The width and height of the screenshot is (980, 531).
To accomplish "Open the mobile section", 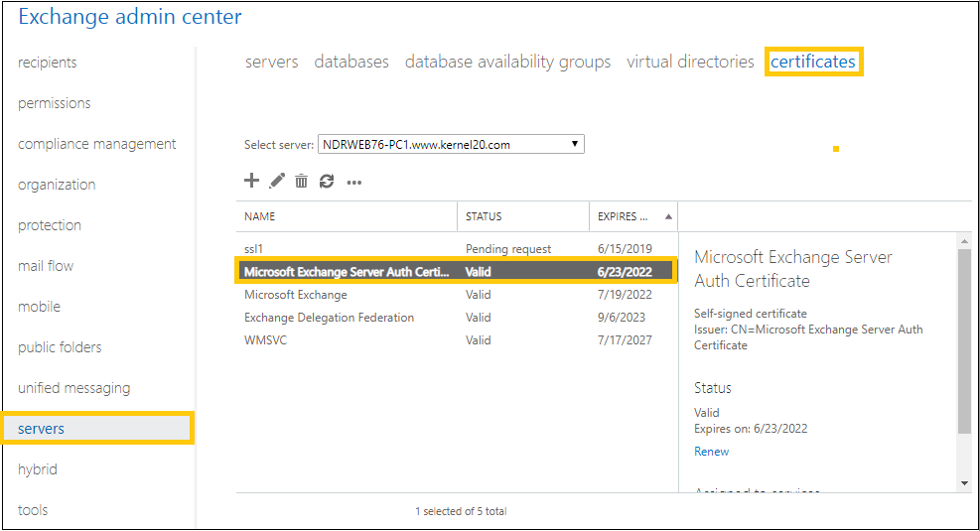I will [40, 306].
